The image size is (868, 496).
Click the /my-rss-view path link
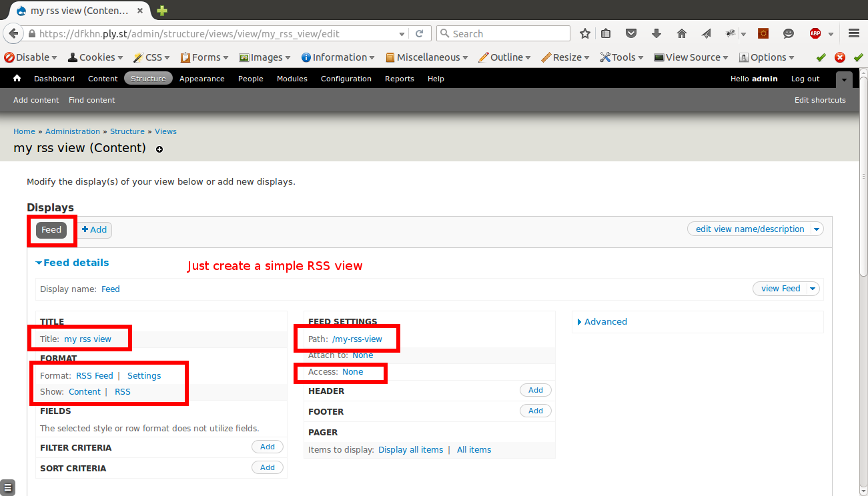tap(357, 339)
